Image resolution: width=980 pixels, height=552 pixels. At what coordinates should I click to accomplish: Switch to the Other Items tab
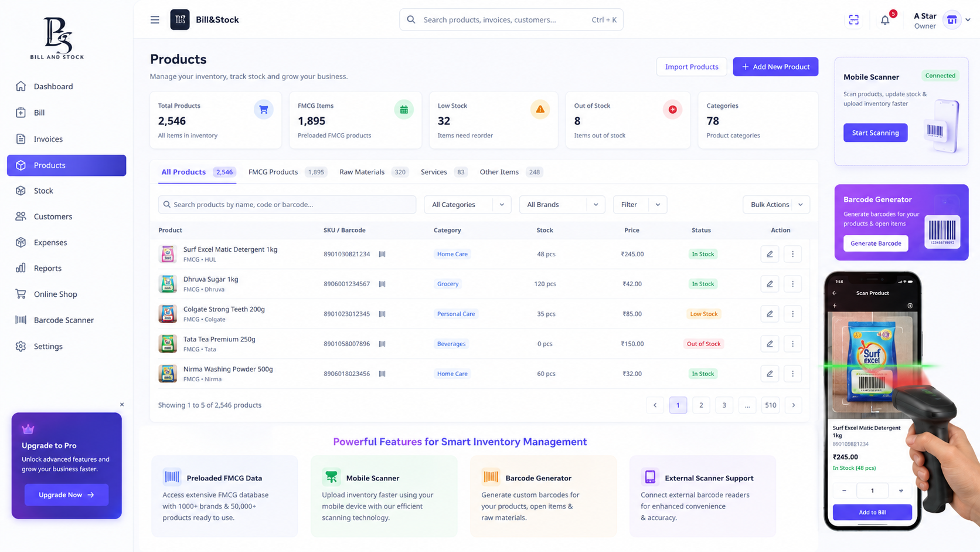coord(511,172)
